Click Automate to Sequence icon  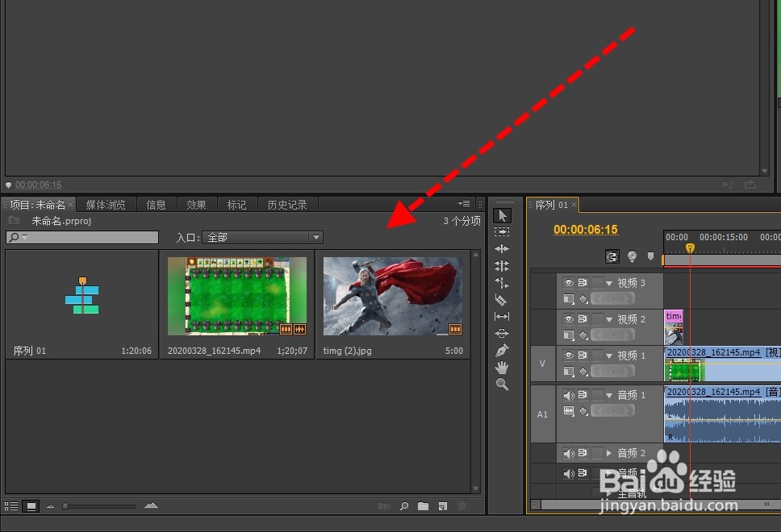[384, 506]
